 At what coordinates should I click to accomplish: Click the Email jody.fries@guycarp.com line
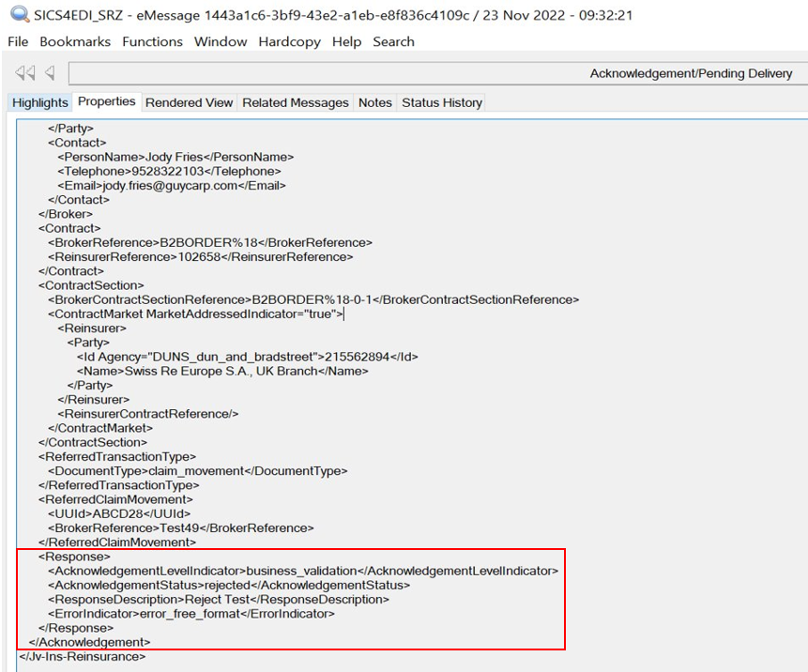[x=171, y=186]
